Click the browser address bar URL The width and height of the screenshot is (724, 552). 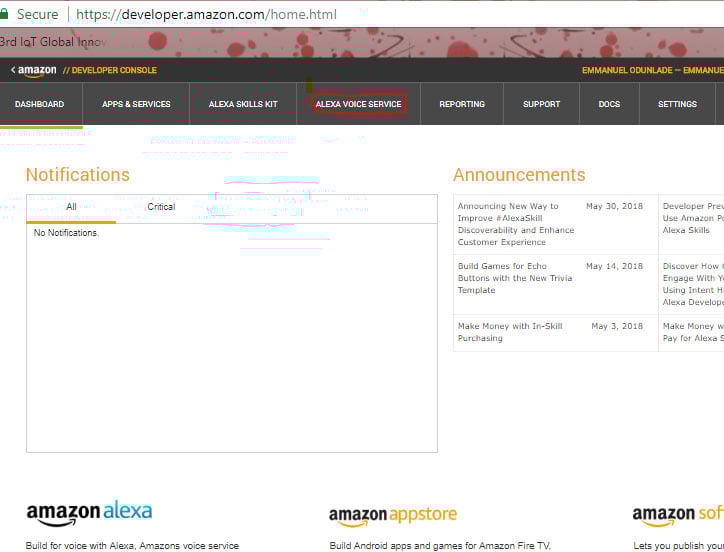point(206,14)
